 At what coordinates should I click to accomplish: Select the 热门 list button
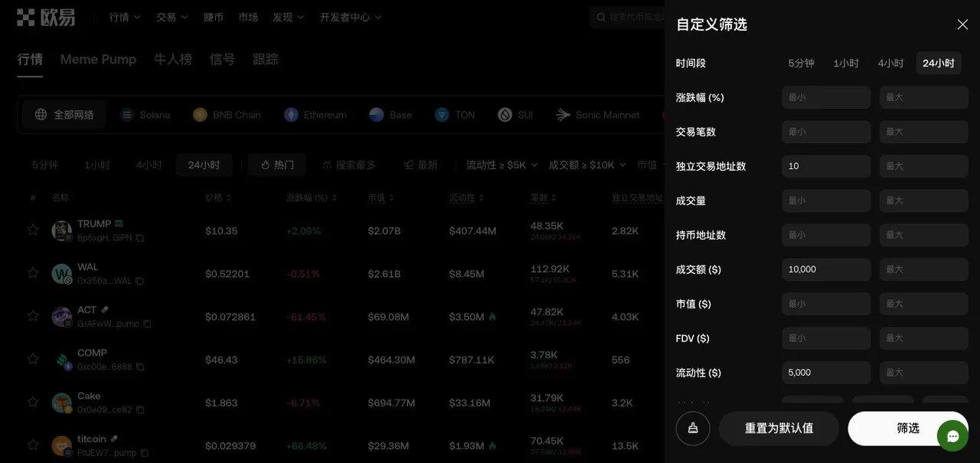coord(277,165)
